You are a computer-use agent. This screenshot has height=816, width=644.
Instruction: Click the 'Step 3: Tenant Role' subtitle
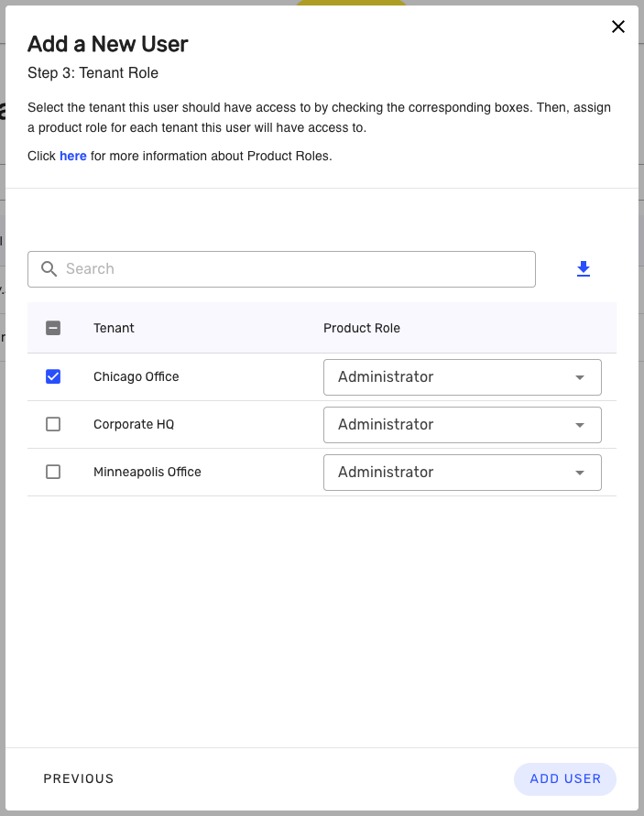click(x=93, y=73)
